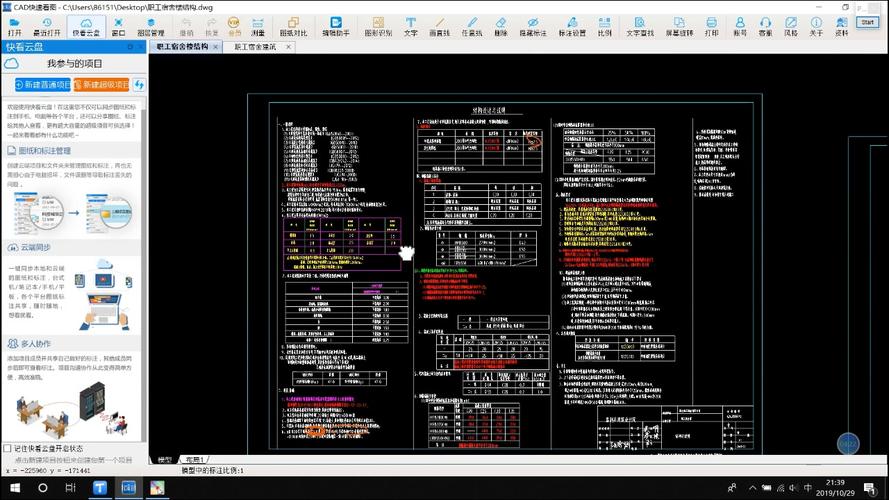
Task: Open the notification center on taskbar
Action: 870,488
